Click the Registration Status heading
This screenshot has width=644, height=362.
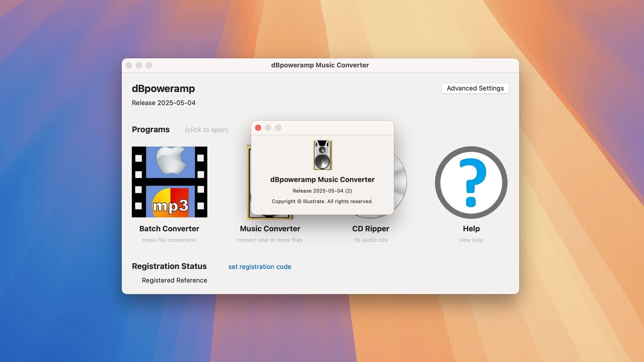(169, 266)
